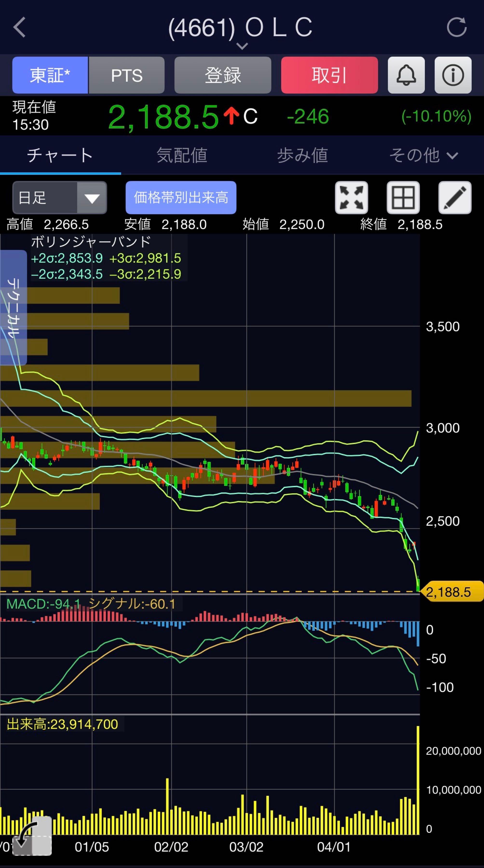484x868 pixels.
Task: Select the pencil drawing tool
Action: click(x=454, y=198)
